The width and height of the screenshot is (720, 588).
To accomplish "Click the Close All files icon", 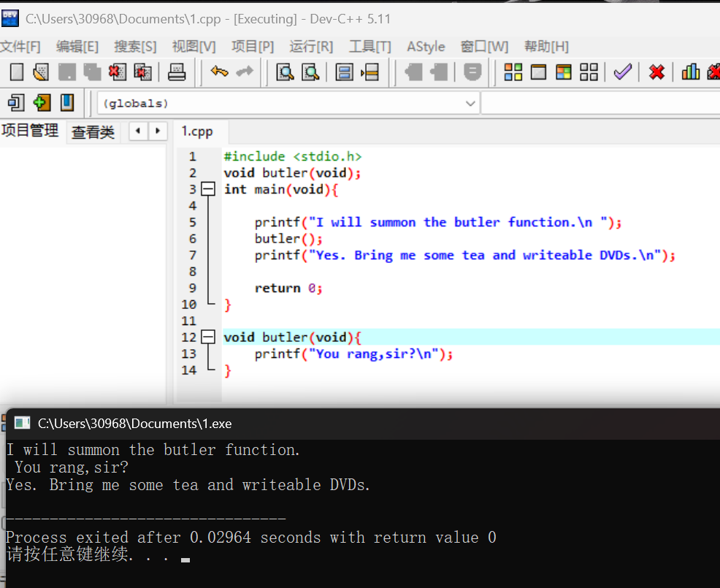I will (143, 72).
